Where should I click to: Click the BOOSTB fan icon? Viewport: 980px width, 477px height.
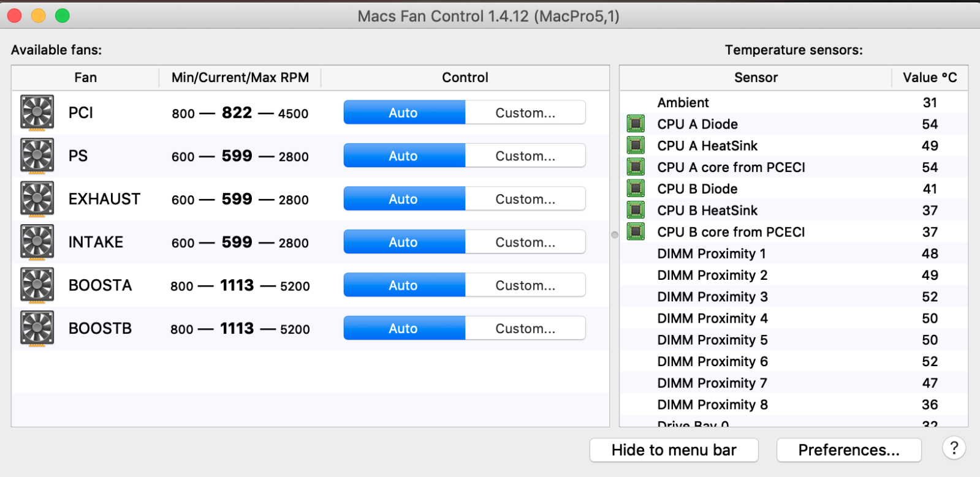[37, 328]
